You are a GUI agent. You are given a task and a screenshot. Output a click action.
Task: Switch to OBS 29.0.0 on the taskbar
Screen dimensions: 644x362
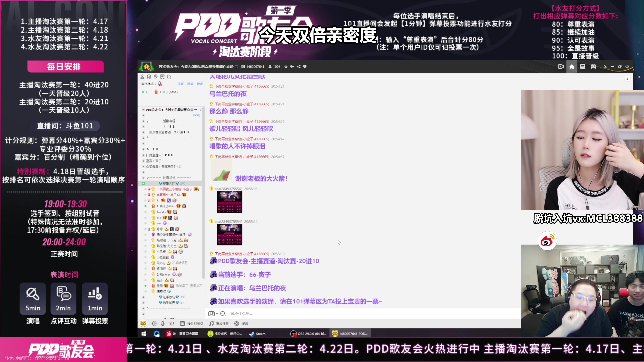pos(308,334)
